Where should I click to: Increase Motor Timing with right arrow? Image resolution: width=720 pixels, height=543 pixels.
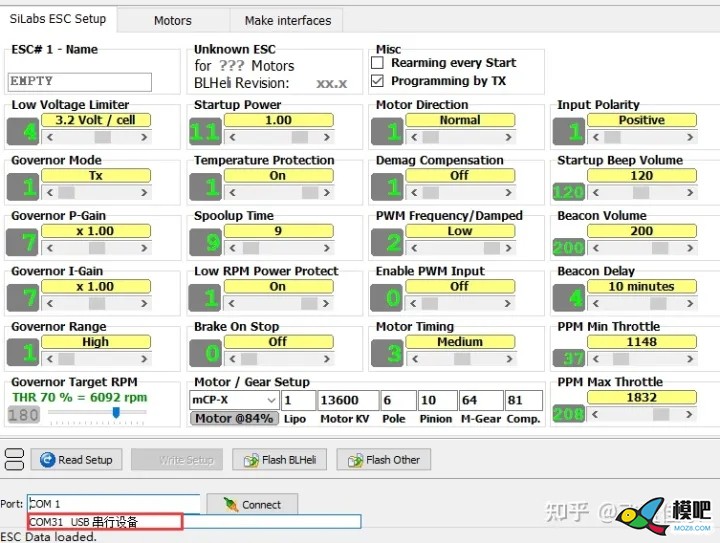click(509, 358)
